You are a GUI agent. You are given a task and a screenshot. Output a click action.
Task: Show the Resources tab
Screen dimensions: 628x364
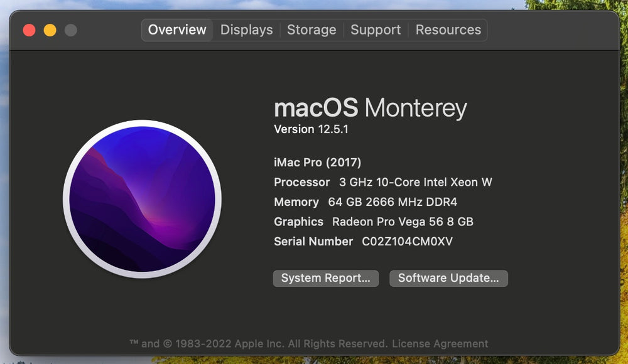(448, 30)
